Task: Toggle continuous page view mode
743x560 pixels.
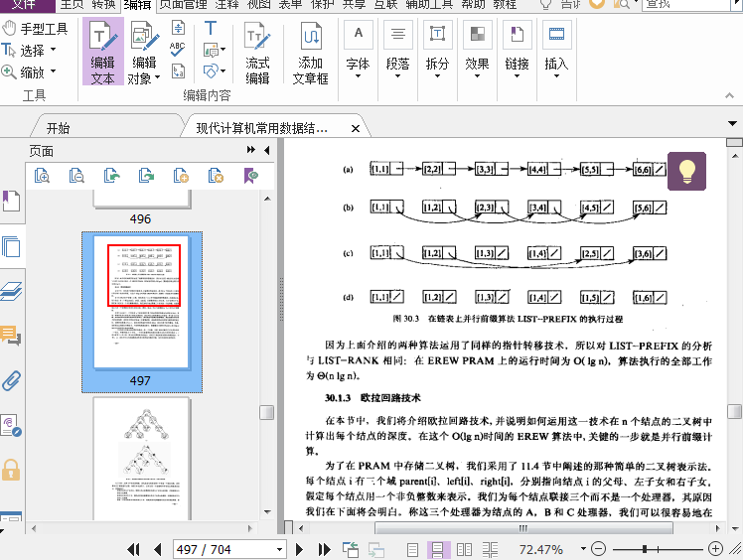Action: click(x=438, y=550)
